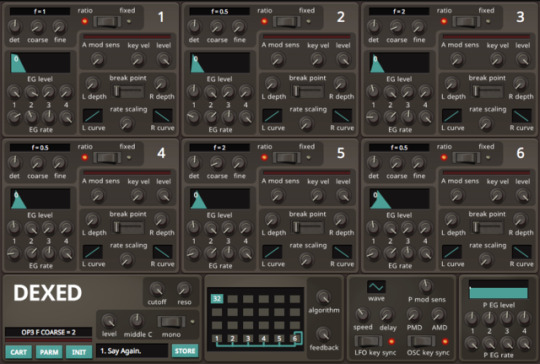Click the LFO wave selector
Screen dimensions: 540x364
tap(376, 287)
